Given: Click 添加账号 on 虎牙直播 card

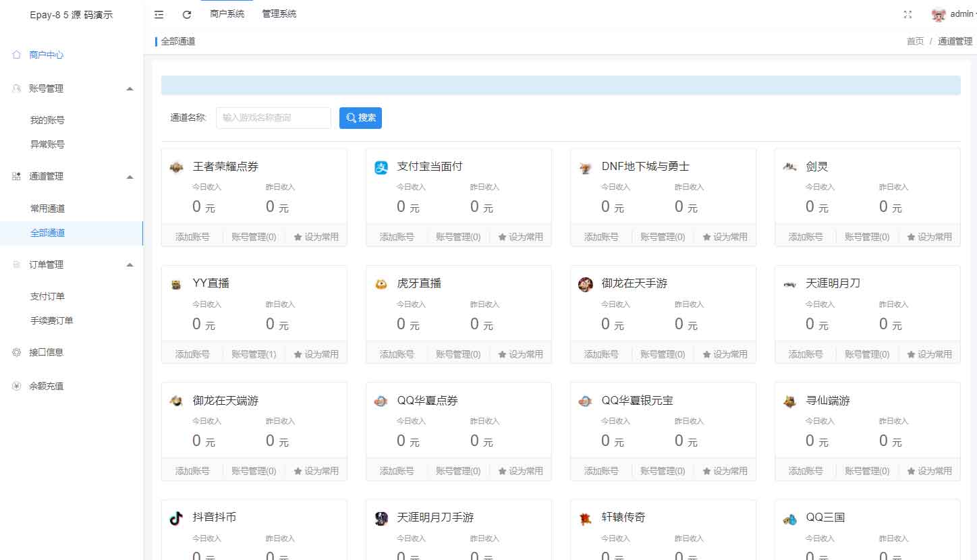Looking at the screenshot, I should 397,354.
